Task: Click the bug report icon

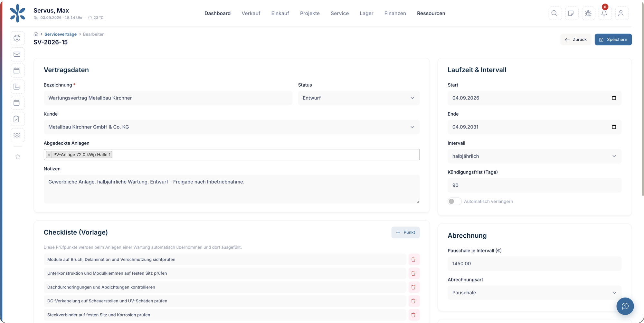Action: click(588, 13)
